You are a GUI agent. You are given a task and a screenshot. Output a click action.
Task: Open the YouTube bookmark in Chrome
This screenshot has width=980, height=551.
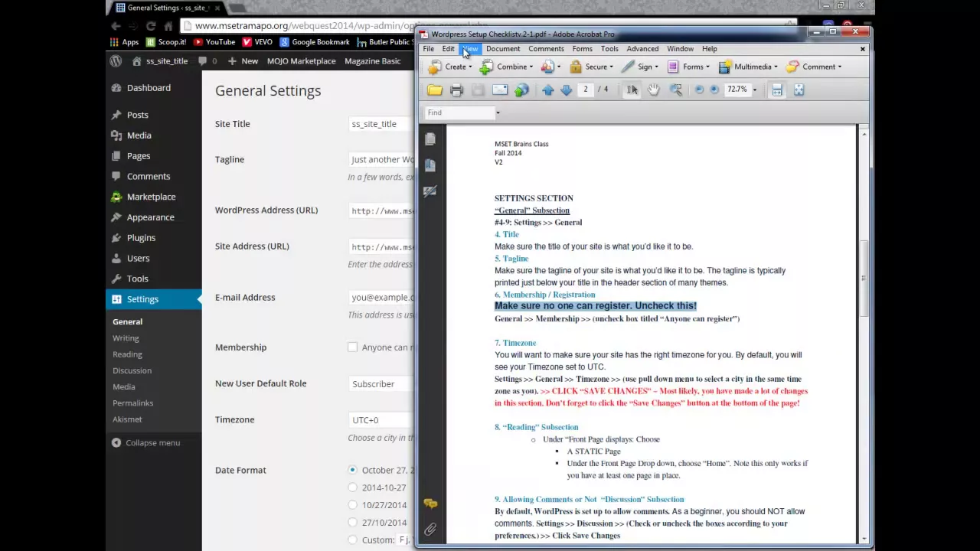click(x=214, y=42)
